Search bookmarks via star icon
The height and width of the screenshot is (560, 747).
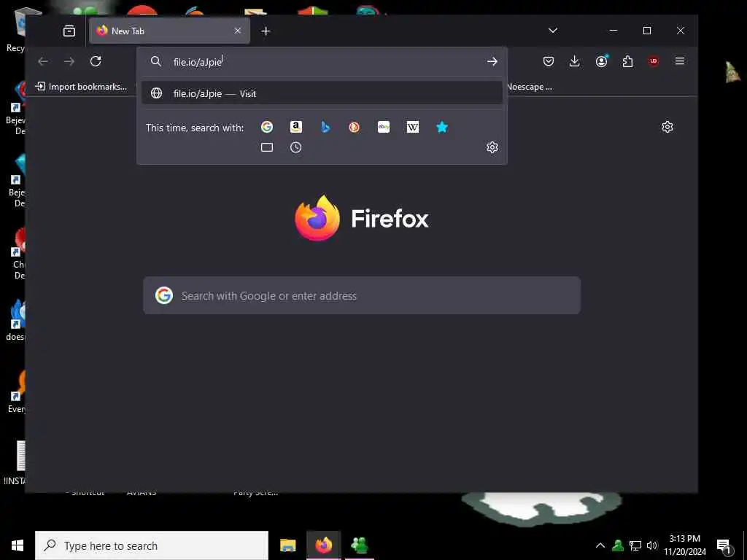442,127
